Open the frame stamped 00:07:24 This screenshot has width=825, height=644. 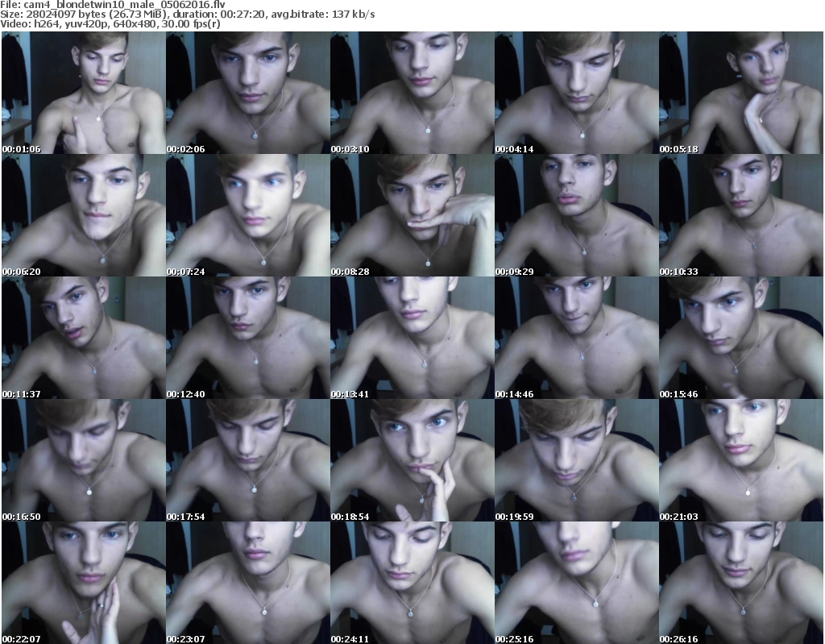248,215
